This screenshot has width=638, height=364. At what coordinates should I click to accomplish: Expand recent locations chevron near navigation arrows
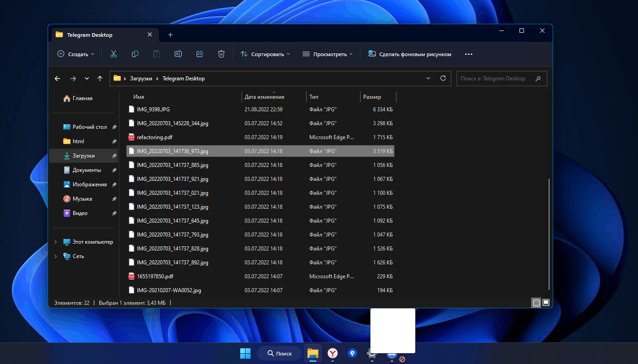click(x=87, y=79)
